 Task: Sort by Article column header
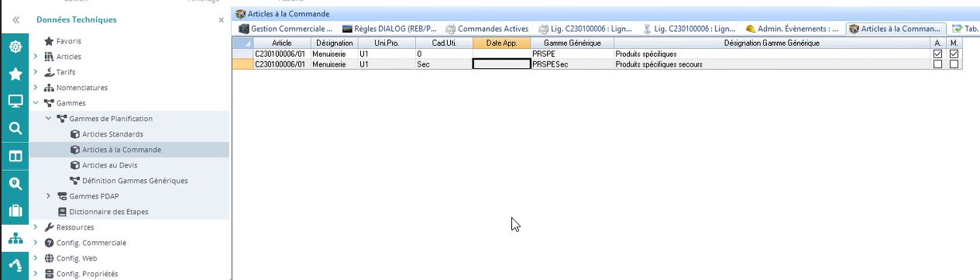click(x=281, y=43)
